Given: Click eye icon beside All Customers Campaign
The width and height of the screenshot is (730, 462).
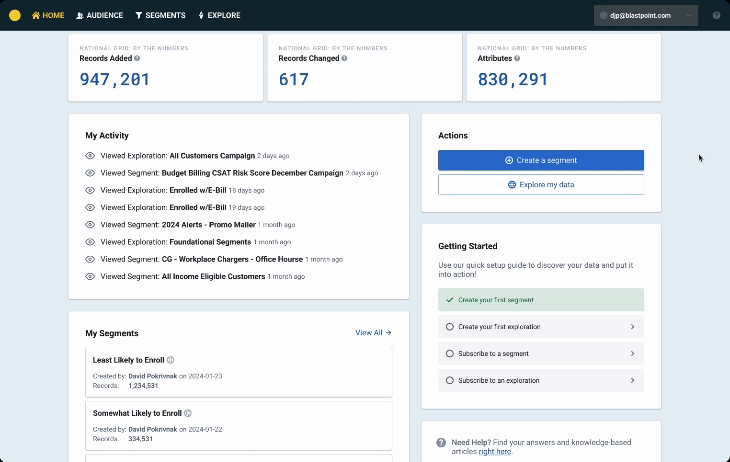Looking at the screenshot, I should 90,156.
